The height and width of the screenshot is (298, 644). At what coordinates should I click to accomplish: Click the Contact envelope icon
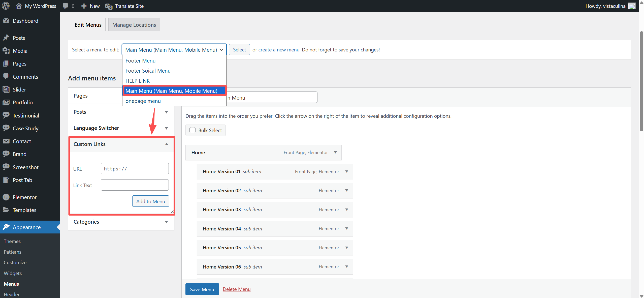pyautogui.click(x=6, y=141)
